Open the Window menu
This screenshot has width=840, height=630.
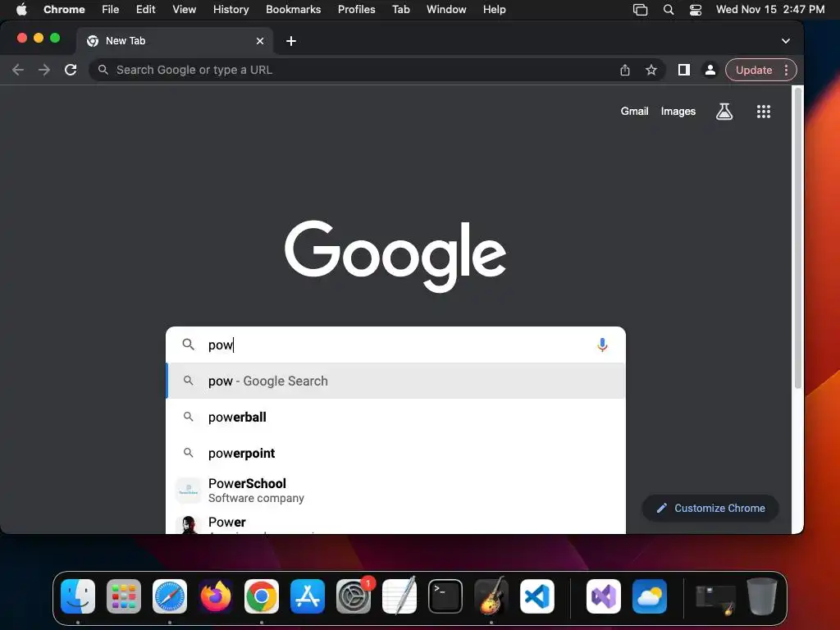click(x=446, y=10)
